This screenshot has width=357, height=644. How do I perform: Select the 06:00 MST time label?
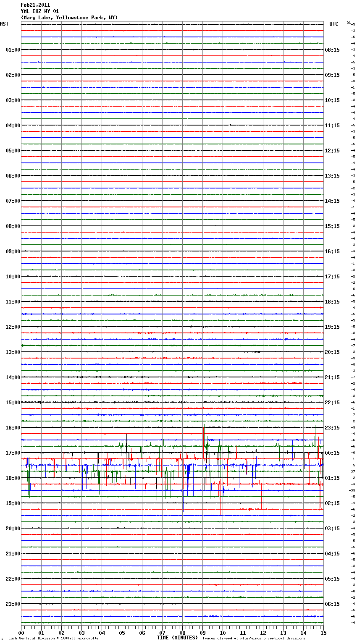[13, 176]
